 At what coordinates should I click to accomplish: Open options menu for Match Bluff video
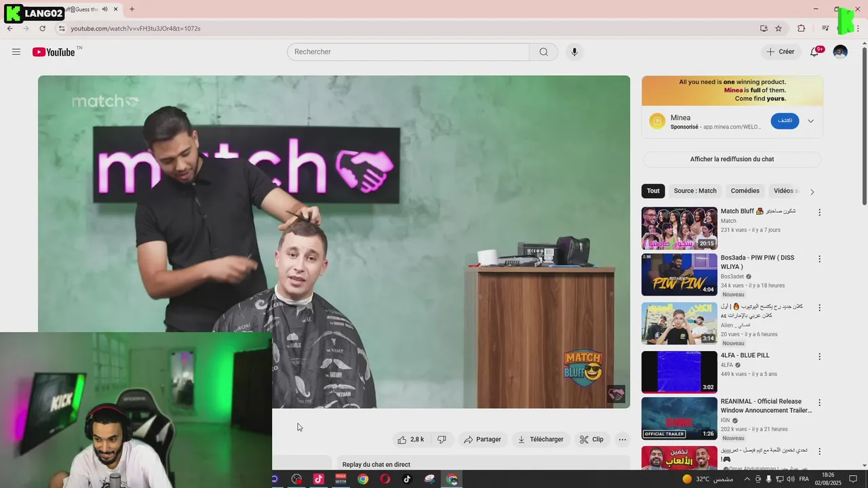[x=819, y=212]
